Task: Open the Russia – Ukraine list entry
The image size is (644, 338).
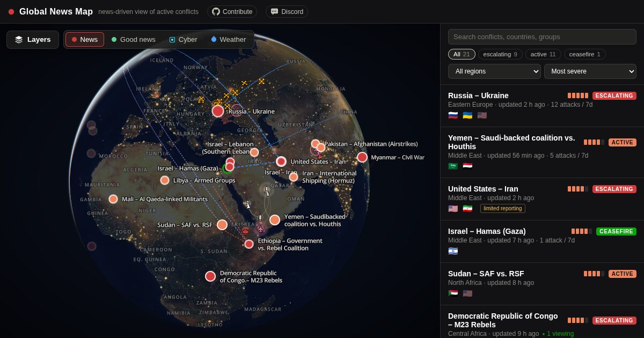Action: click(542, 106)
